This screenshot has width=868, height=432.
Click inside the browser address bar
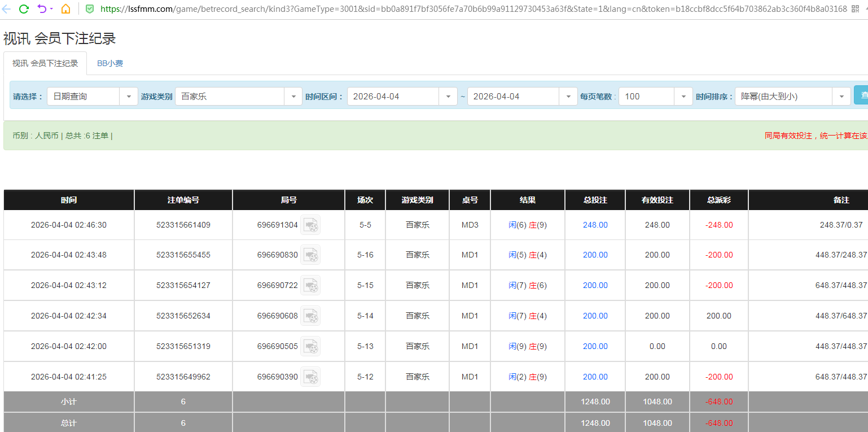(x=339, y=8)
